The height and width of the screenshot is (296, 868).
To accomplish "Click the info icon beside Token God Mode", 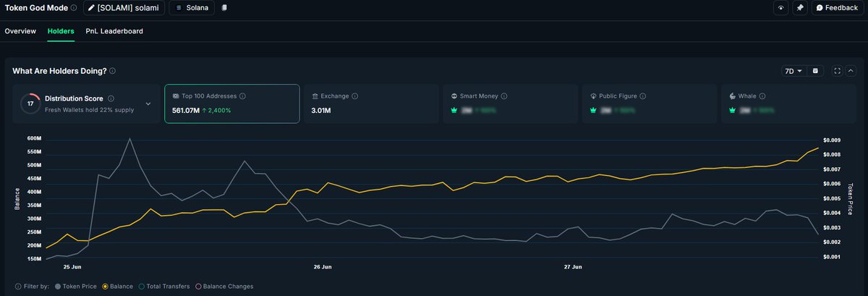I will coord(75,8).
